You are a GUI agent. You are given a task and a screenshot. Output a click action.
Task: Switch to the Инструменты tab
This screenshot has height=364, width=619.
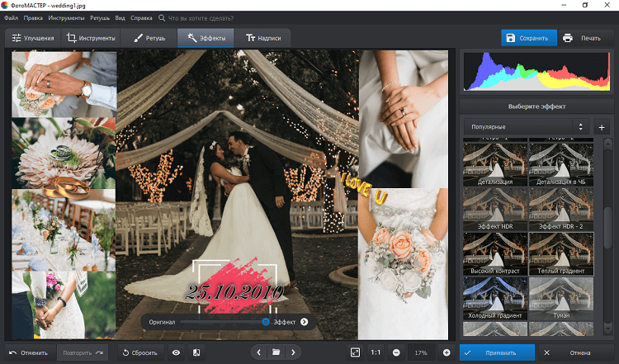91,38
